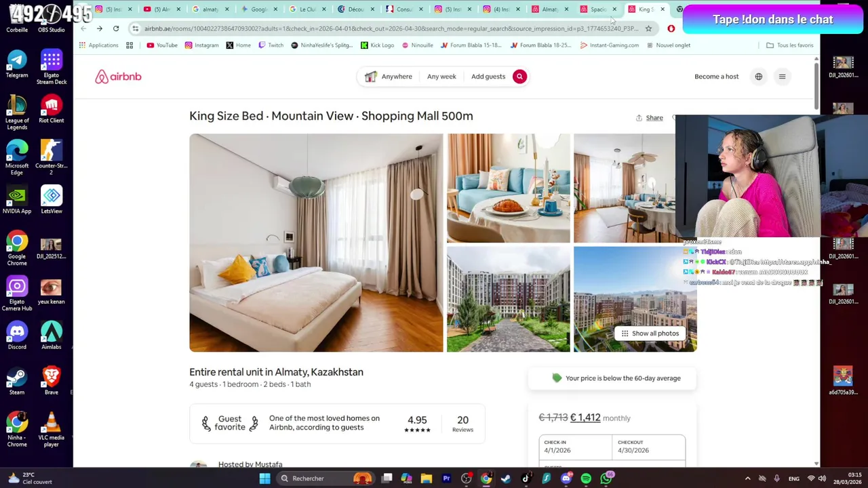Click the Chrome address bar URL
The height and width of the screenshot is (488, 868).
(x=390, y=28)
